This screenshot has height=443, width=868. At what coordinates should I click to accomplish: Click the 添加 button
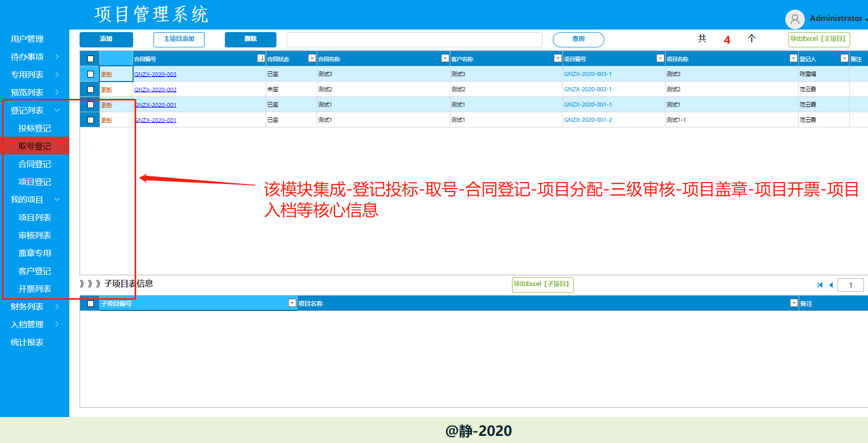(106, 39)
